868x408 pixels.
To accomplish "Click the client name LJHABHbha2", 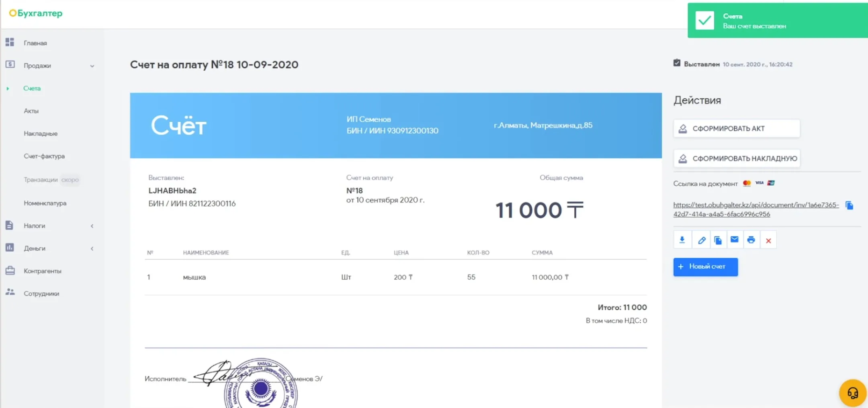I will tap(172, 191).
